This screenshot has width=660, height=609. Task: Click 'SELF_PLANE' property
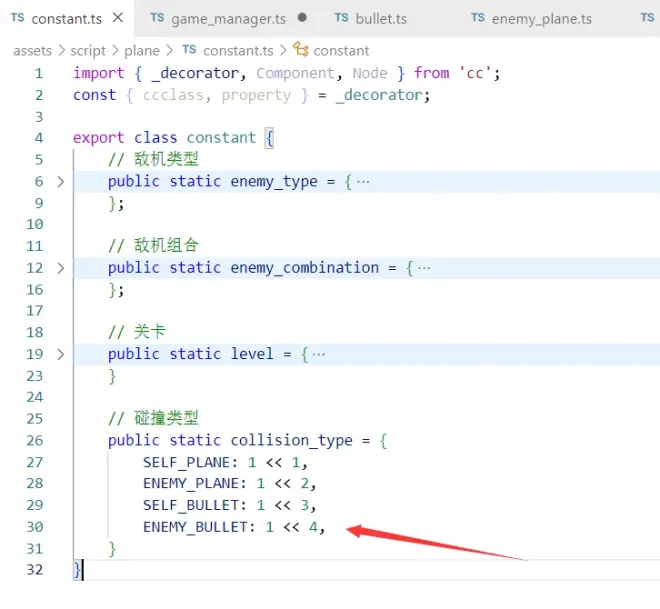pos(186,463)
